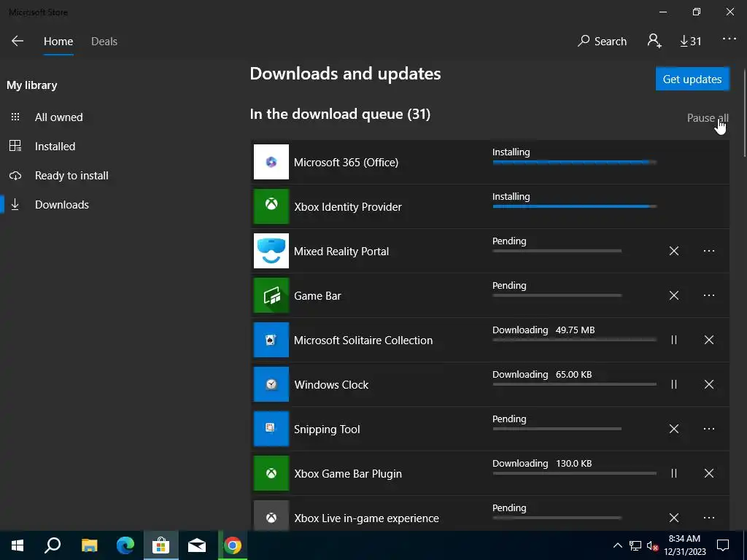Open more options for Game Bar
Viewport: 747px width, 560px height.
coord(709,295)
